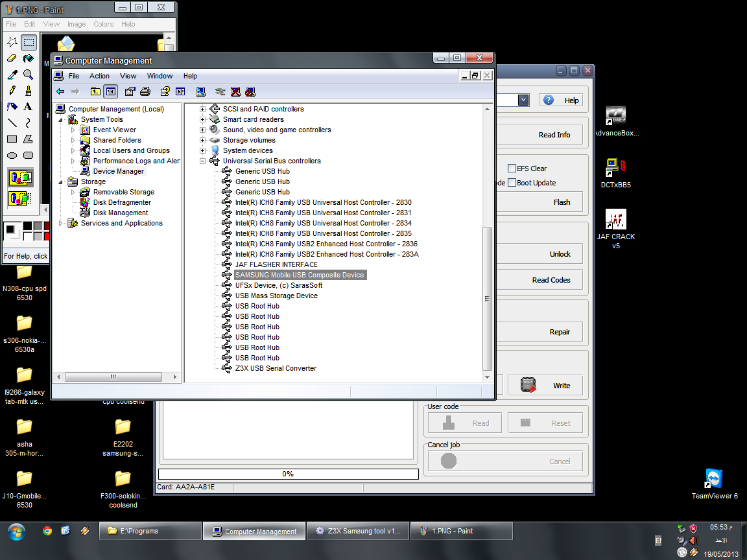Choose the Fill With Color bucket tool
This screenshot has width=747, height=560.
coord(29,58)
